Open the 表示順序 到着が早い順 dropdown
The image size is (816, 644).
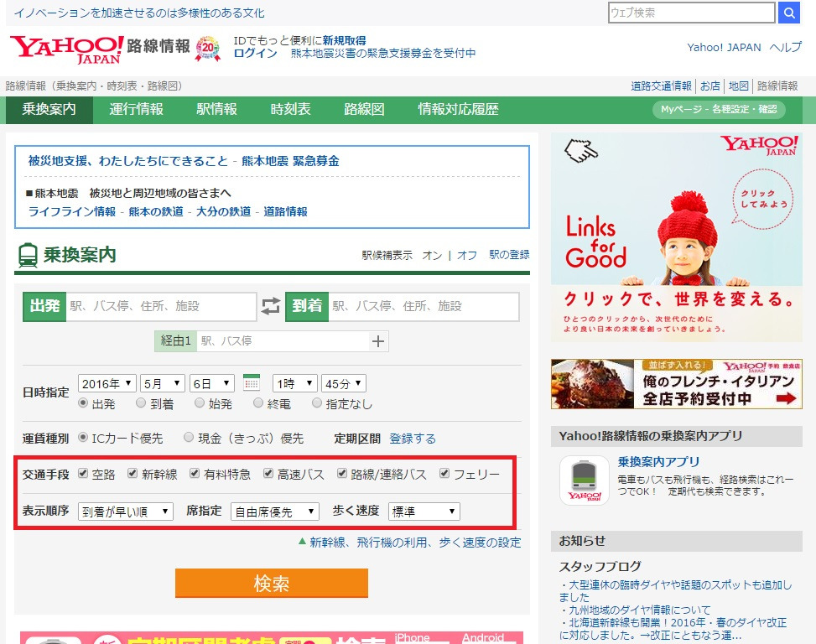coord(126,512)
